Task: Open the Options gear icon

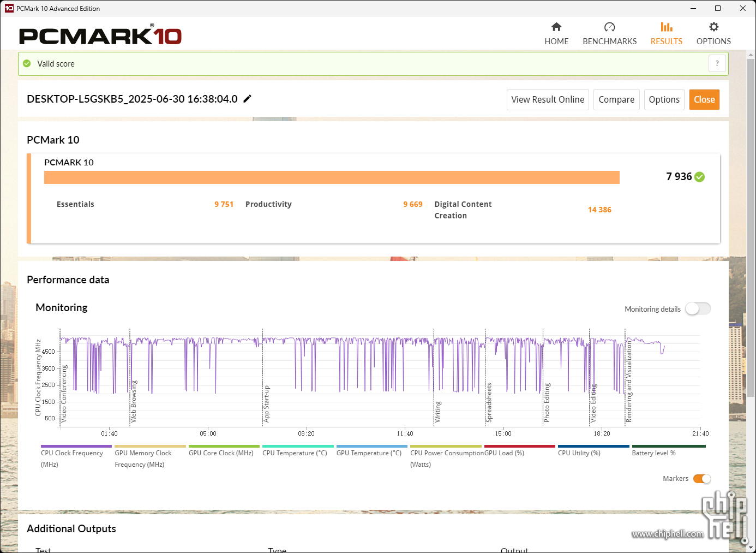Action: [x=713, y=27]
